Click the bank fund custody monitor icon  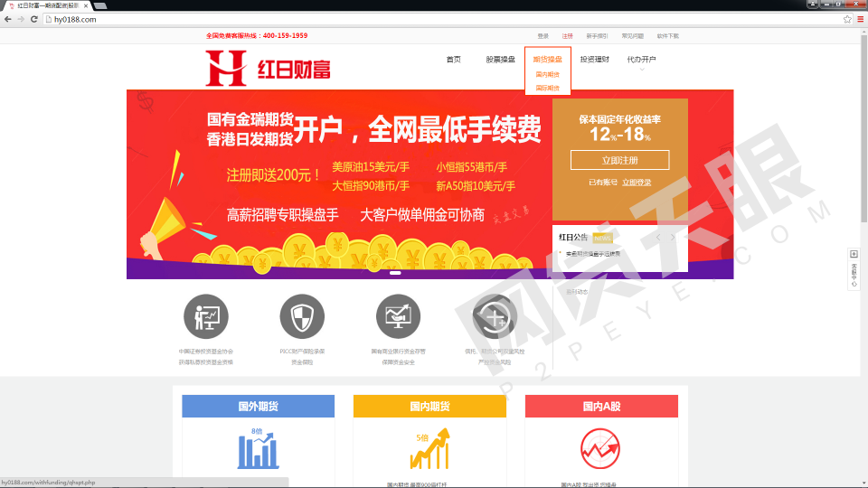[x=398, y=316]
